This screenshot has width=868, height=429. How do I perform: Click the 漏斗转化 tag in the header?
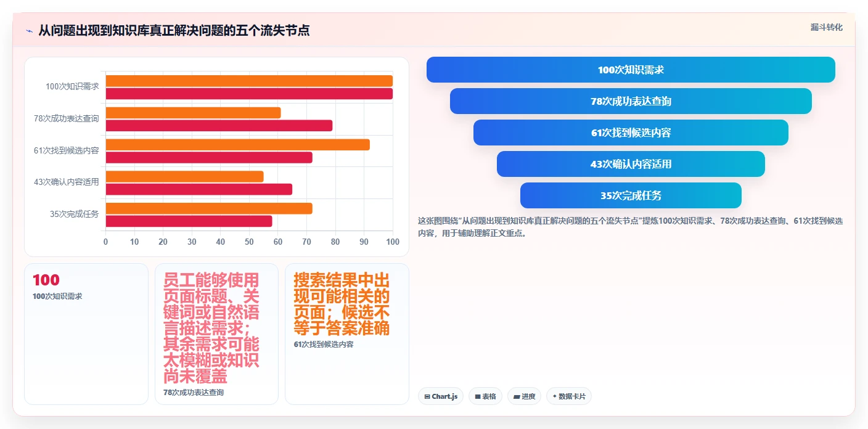click(826, 27)
